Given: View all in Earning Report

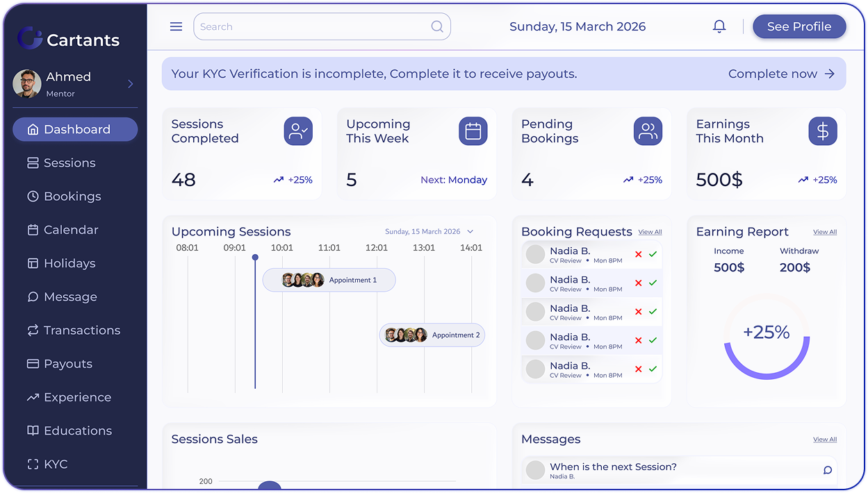Looking at the screenshot, I should tap(825, 232).
